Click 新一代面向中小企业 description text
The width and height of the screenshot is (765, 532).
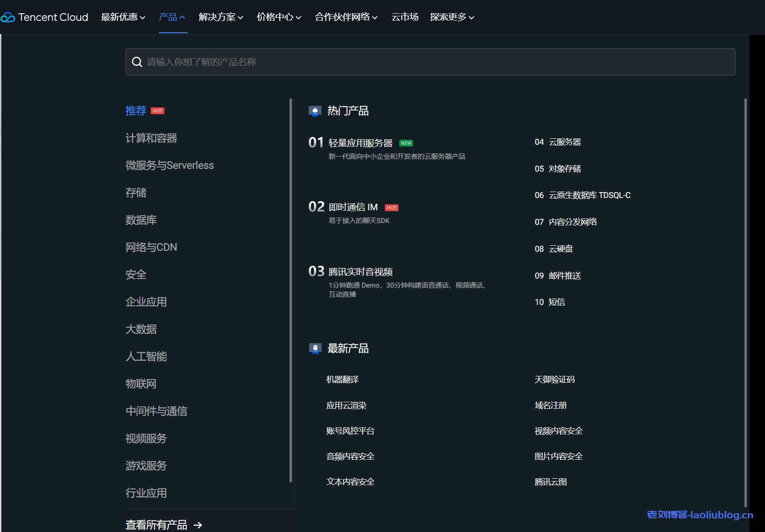click(397, 157)
